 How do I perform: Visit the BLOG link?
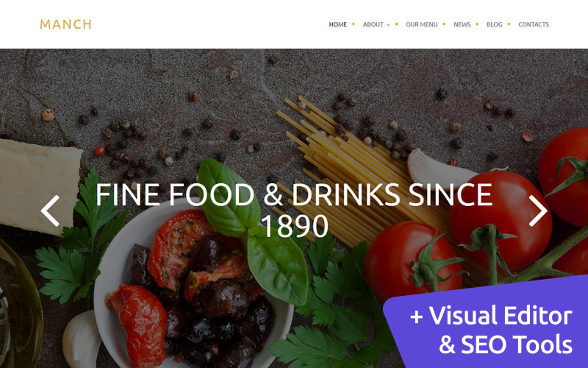click(494, 24)
